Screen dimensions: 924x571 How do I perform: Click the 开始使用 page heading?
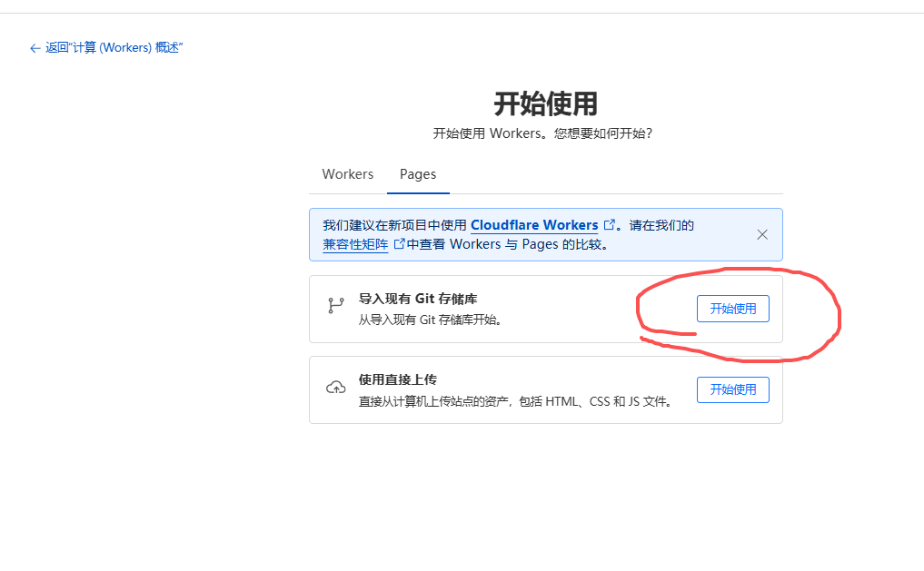tap(545, 104)
